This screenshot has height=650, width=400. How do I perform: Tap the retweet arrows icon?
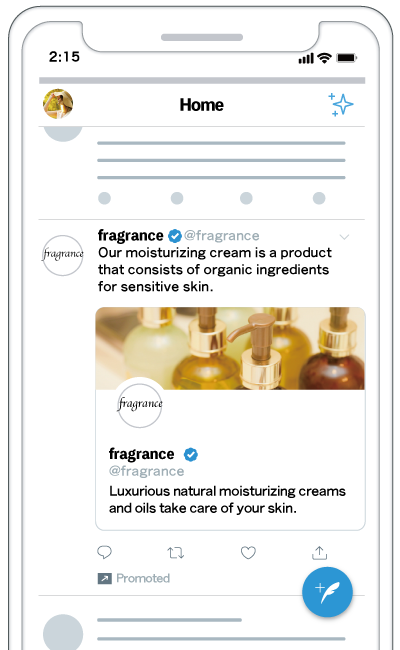click(176, 553)
